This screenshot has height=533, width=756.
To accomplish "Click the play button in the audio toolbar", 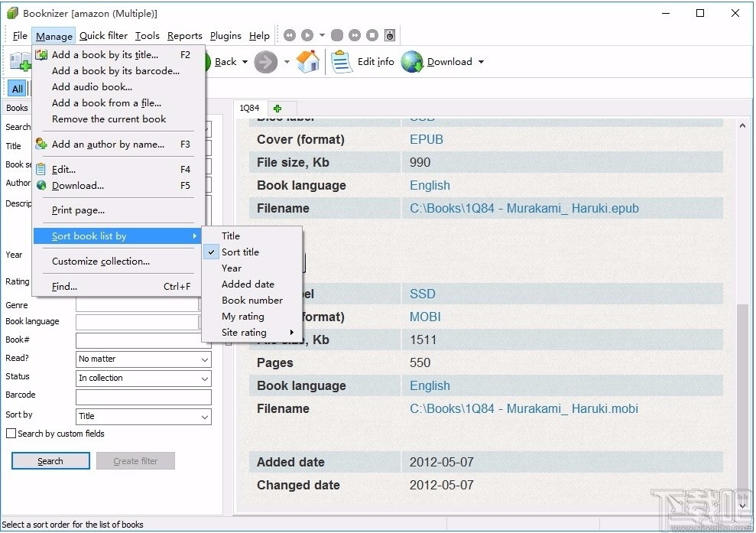I will tap(307, 35).
